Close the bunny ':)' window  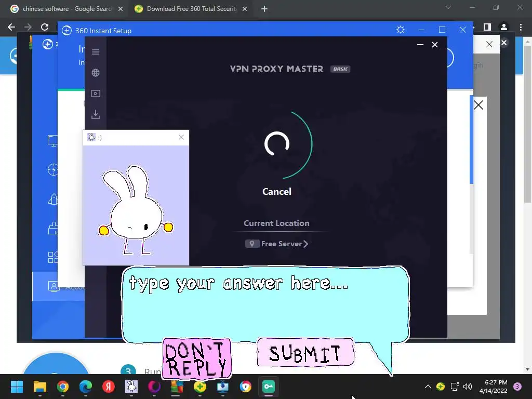coord(181,137)
